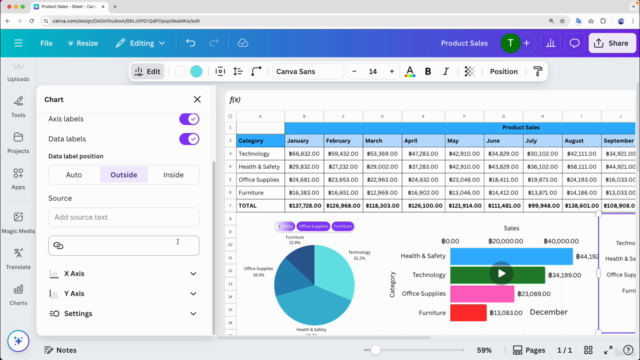Open the File menu

click(46, 43)
